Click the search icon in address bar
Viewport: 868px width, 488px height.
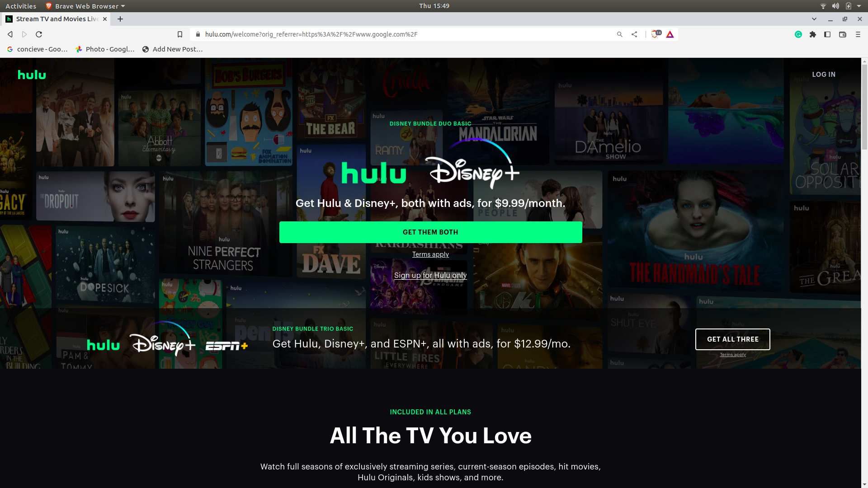(619, 34)
